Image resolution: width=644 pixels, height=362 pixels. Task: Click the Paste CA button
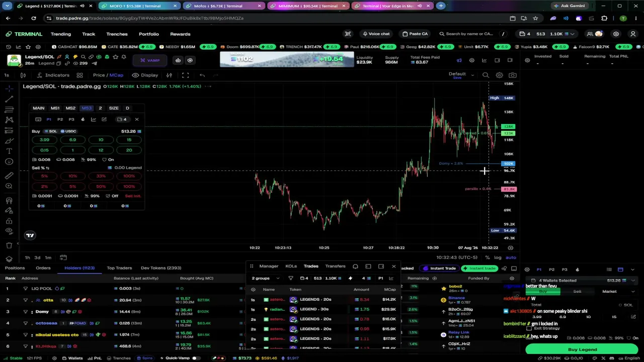(415, 34)
